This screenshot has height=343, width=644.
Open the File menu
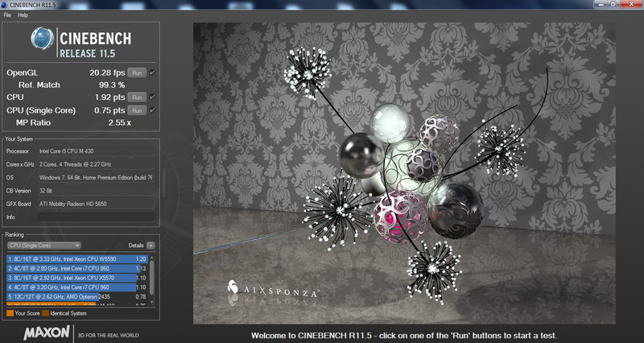pyautogui.click(x=7, y=15)
